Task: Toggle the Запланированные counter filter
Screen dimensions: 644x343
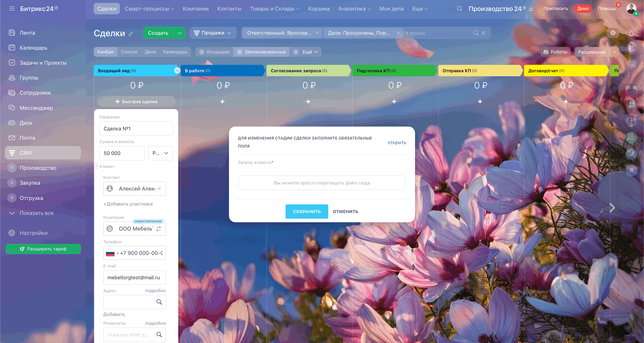Action: [261, 52]
